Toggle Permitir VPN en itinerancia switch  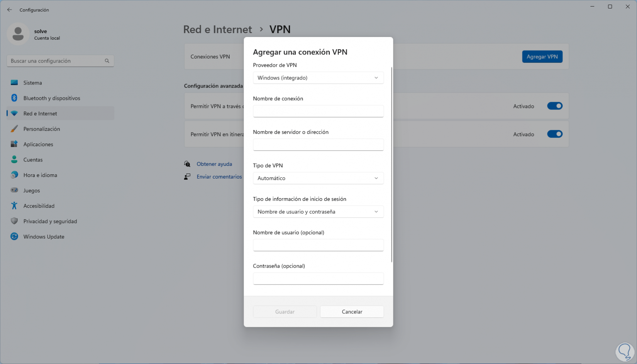(x=555, y=134)
